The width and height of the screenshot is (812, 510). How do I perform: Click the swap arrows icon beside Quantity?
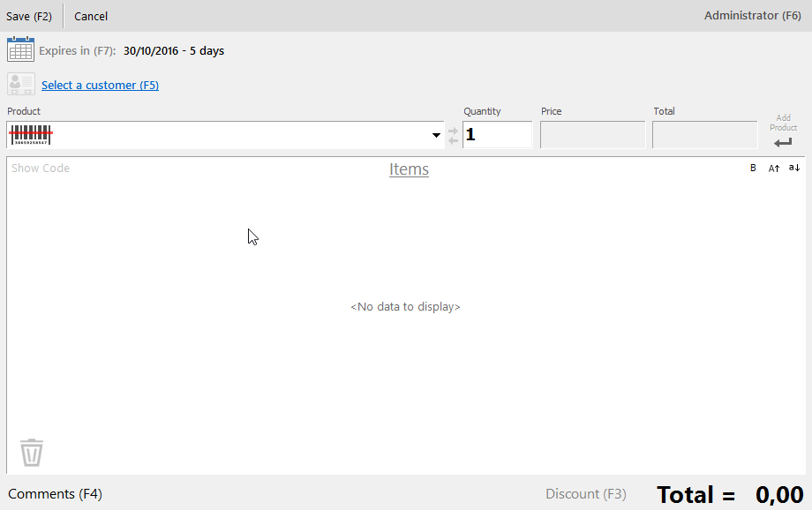pos(453,135)
